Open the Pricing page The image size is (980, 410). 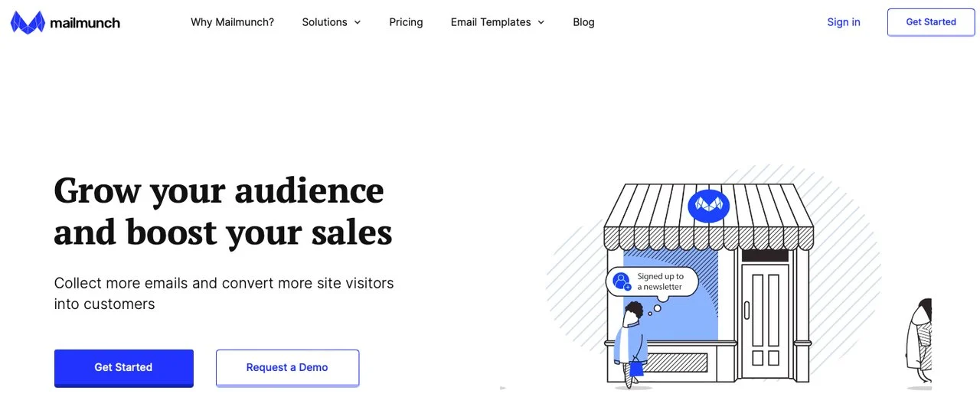click(x=406, y=22)
